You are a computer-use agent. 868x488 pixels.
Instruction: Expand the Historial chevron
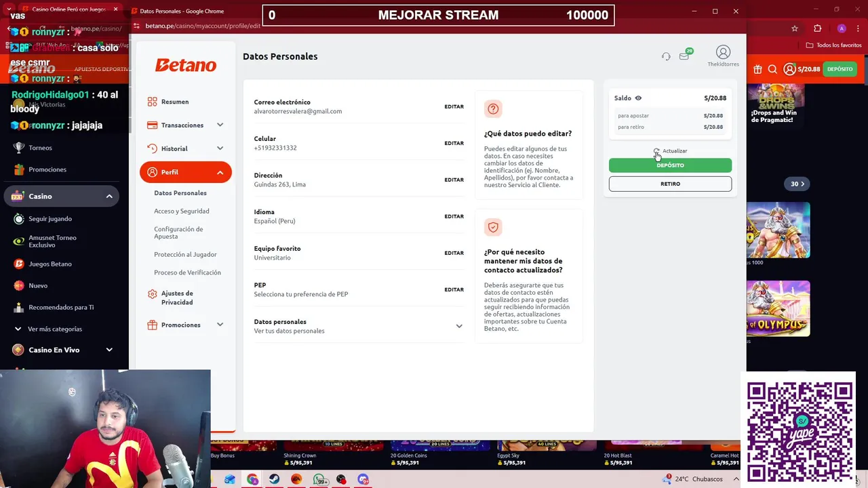pyautogui.click(x=220, y=148)
